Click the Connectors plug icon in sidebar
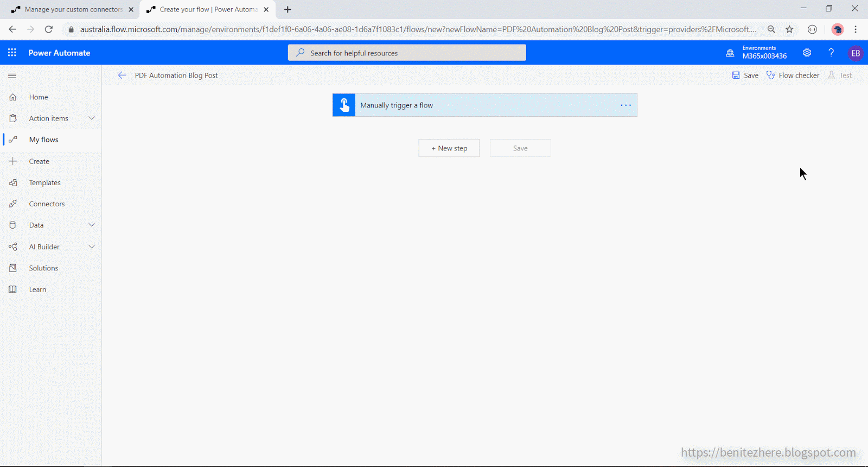The height and width of the screenshot is (467, 868). point(13,204)
